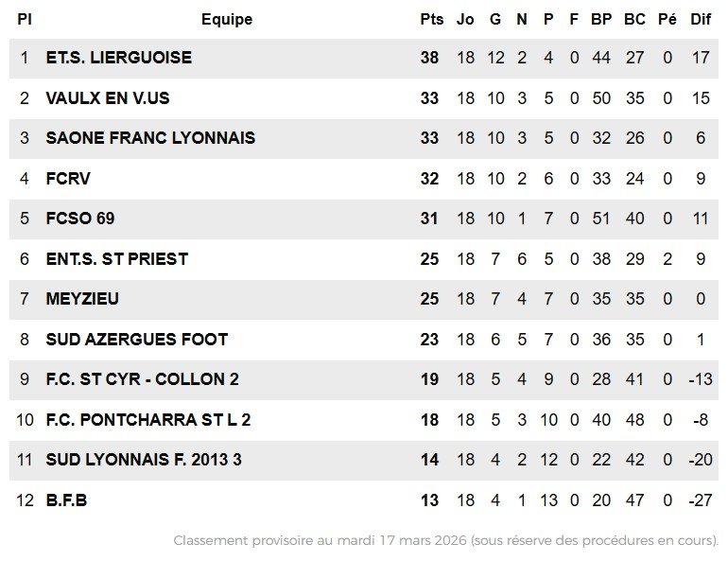Image resolution: width=728 pixels, height=561 pixels.
Task: Click F.C. PONTCHARRA ST L 2 team
Action: tap(148, 420)
